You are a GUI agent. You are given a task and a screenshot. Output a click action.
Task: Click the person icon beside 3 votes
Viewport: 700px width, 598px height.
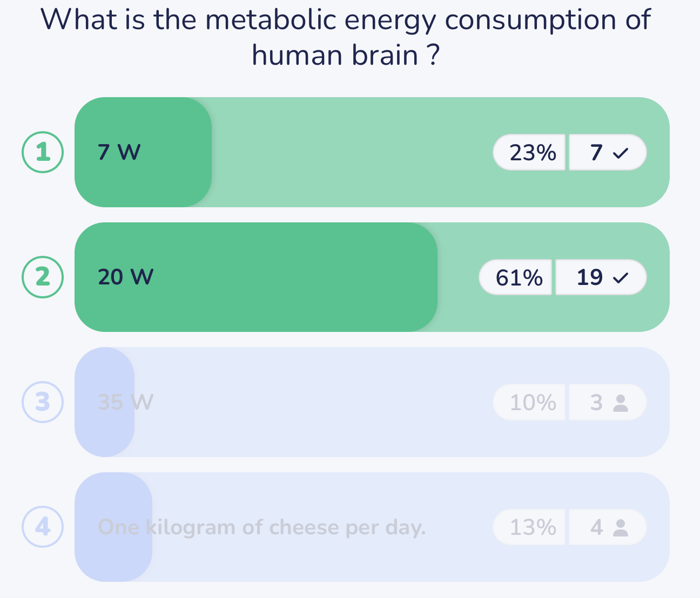[x=621, y=403]
